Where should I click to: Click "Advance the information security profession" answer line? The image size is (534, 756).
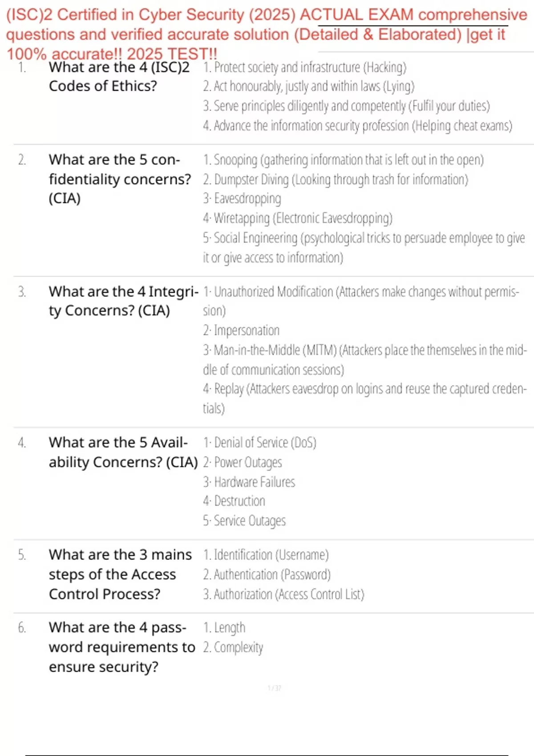click(358, 126)
